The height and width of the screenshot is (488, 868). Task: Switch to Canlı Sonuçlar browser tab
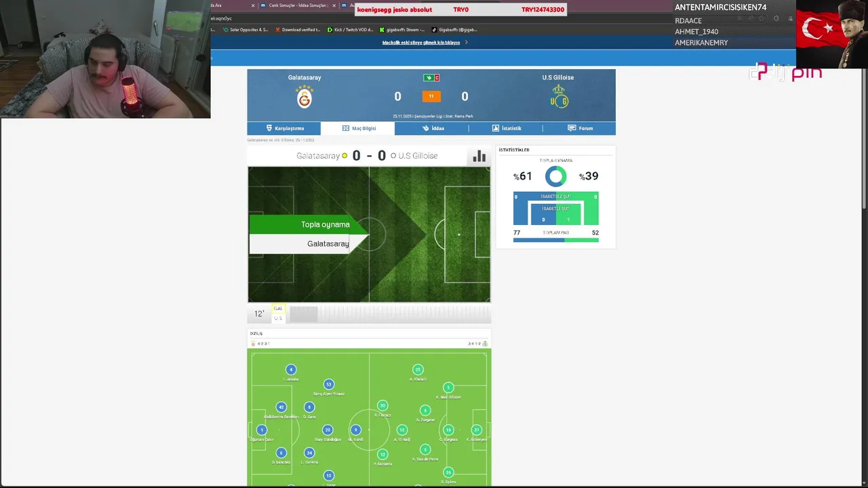[297, 5]
